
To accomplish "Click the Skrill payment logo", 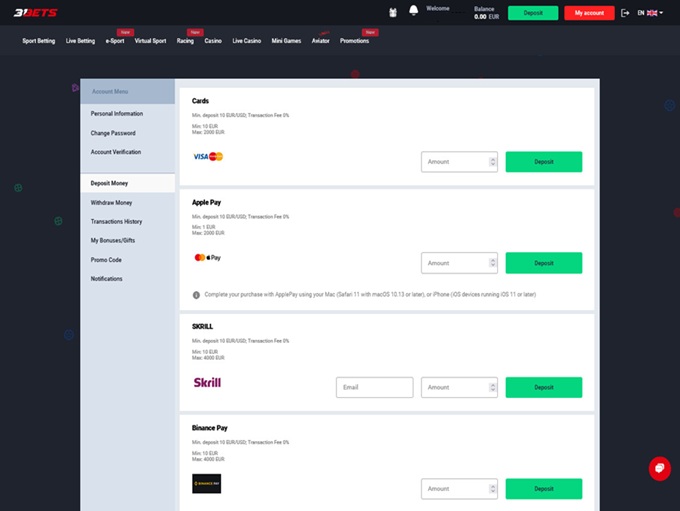I will coord(207,382).
